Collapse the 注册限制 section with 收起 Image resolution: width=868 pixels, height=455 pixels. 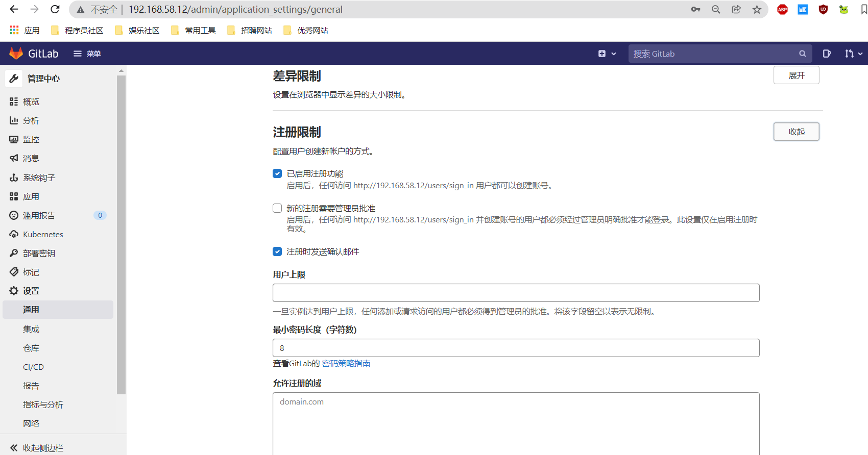click(x=797, y=132)
